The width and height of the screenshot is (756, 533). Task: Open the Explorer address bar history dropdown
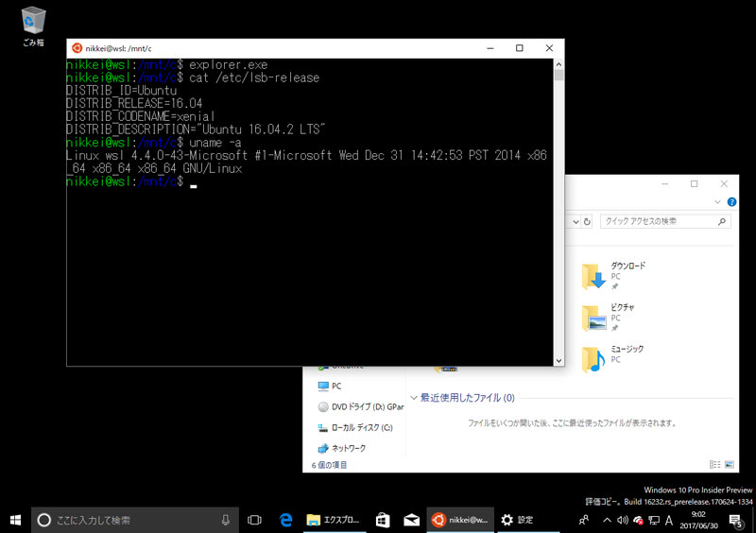pos(576,222)
